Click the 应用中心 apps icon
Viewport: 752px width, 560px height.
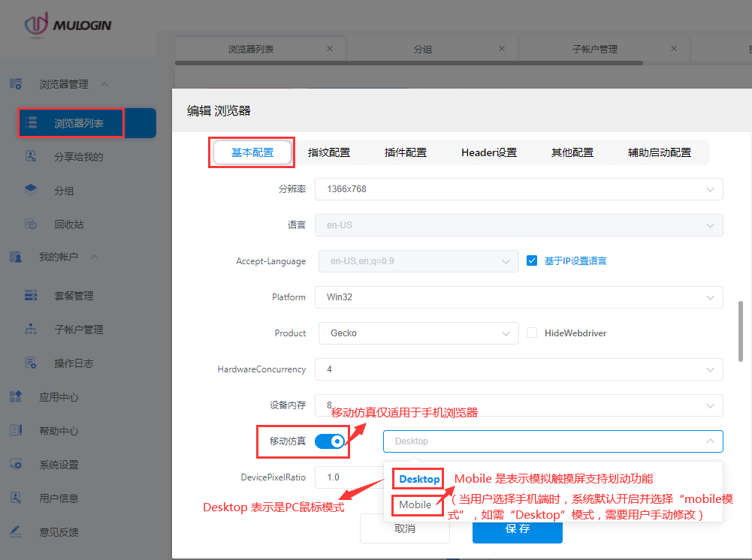(16, 396)
